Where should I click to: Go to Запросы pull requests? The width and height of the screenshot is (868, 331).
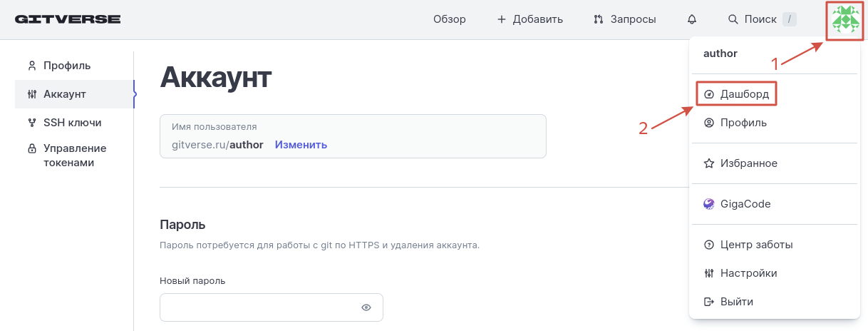click(x=624, y=19)
